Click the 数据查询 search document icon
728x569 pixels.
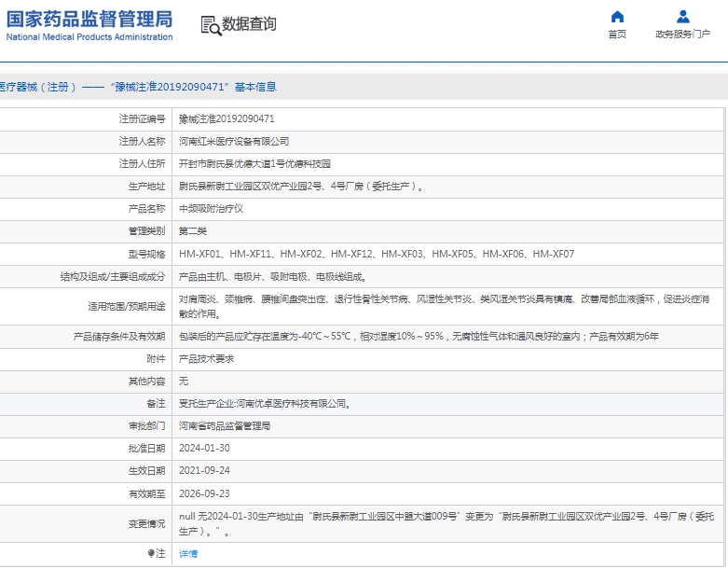[x=211, y=25]
